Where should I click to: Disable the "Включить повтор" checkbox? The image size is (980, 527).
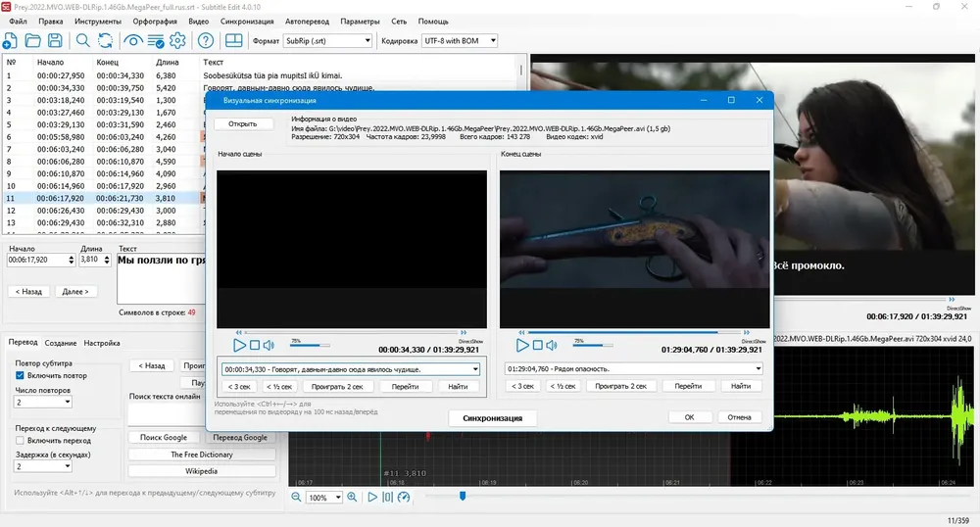20,375
